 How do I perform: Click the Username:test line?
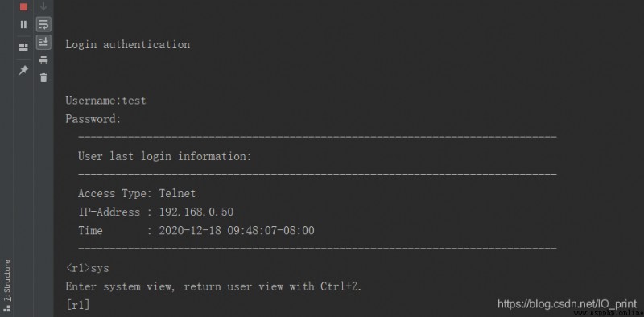(105, 101)
